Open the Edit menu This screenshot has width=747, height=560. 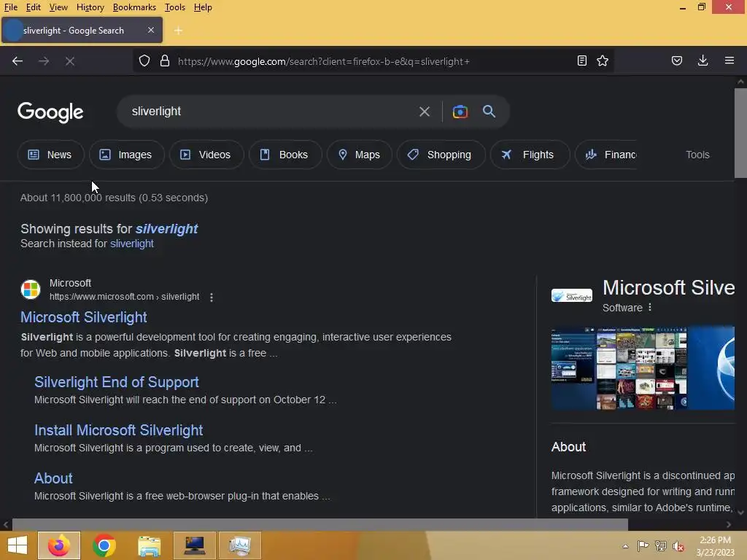click(x=34, y=7)
